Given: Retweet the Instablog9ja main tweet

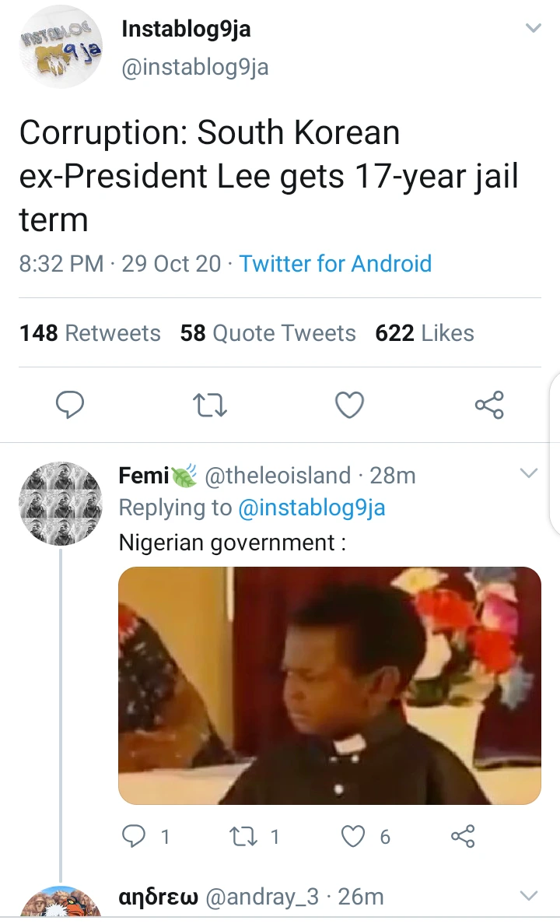Looking at the screenshot, I should click(208, 405).
